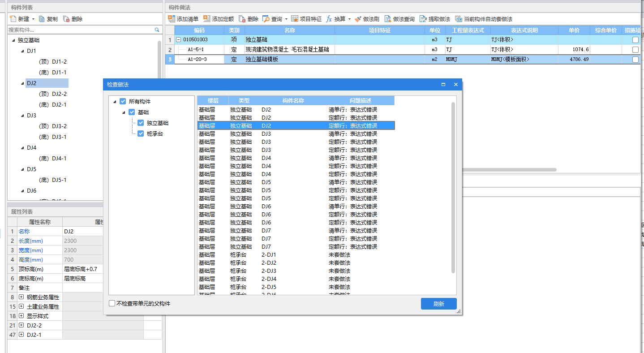
Task: Click the 1074.6 price cell
Action: (x=574, y=50)
